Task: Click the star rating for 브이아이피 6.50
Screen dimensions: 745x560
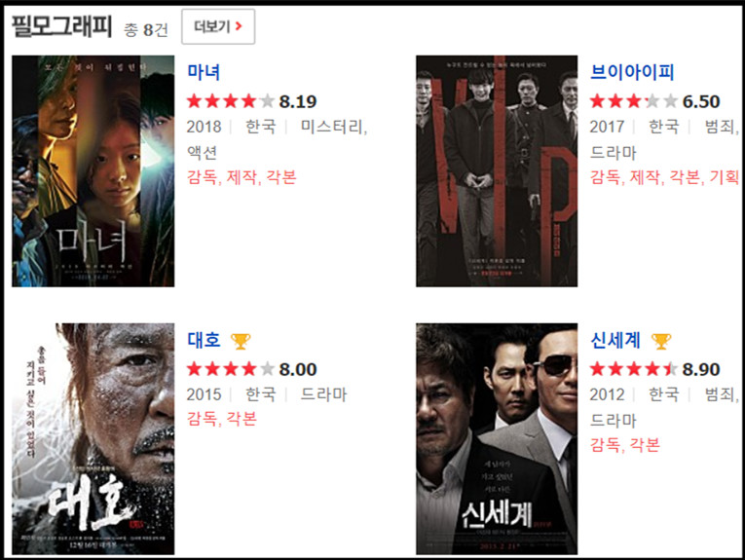Action: 634,101
